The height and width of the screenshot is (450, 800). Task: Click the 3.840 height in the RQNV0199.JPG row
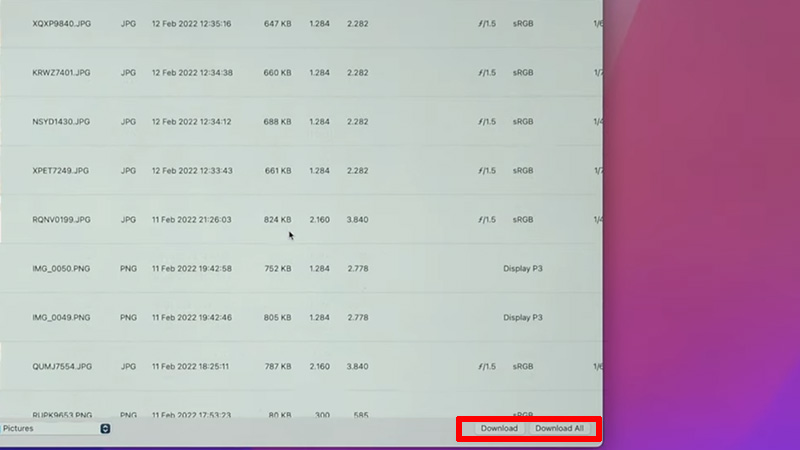click(357, 220)
